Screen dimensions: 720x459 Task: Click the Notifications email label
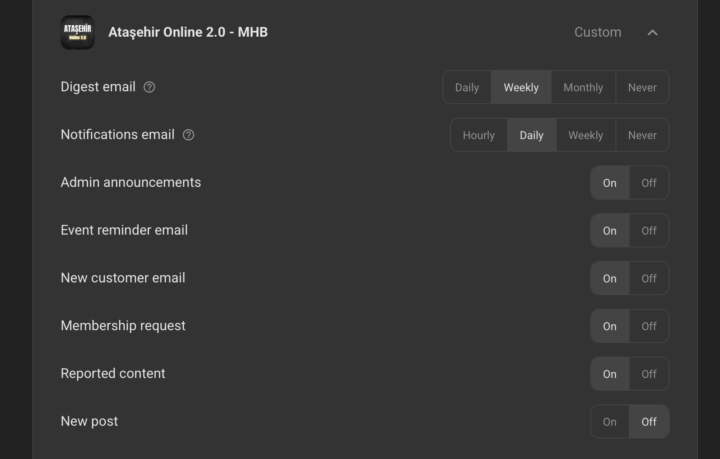click(118, 134)
